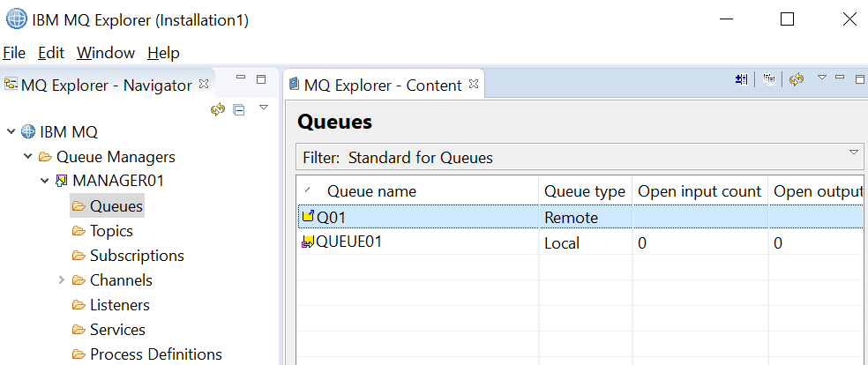The image size is (868, 365).
Task: Open the Window menu
Action: click(x=106, y=53)
